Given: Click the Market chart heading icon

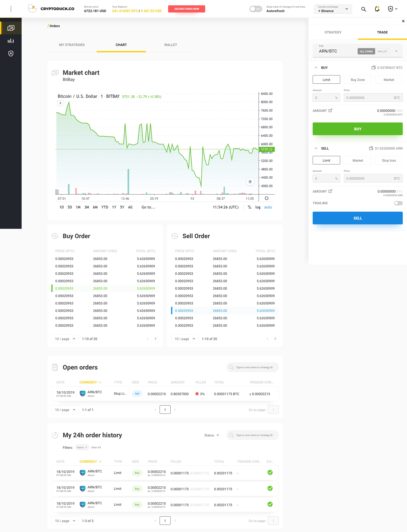Looking at the screenshot, I should pos(55,73).
